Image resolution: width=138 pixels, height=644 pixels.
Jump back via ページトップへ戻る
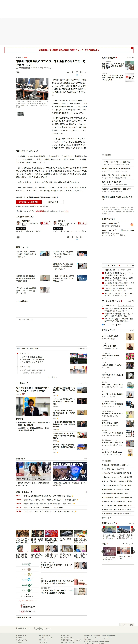[x=127, y=625]
